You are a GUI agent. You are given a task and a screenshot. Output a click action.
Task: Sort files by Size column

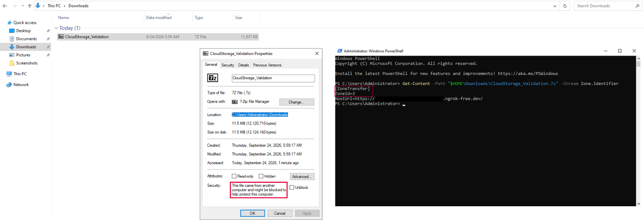(x=239, y=17)
